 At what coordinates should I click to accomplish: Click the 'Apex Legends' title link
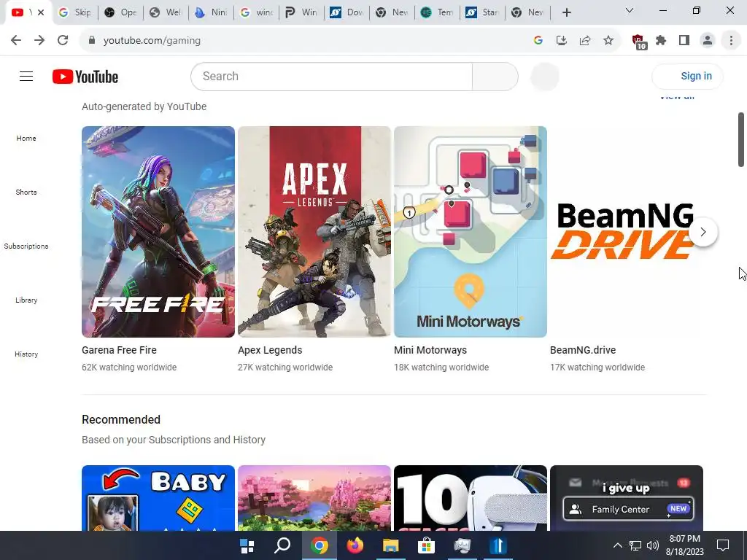point(270,350)
